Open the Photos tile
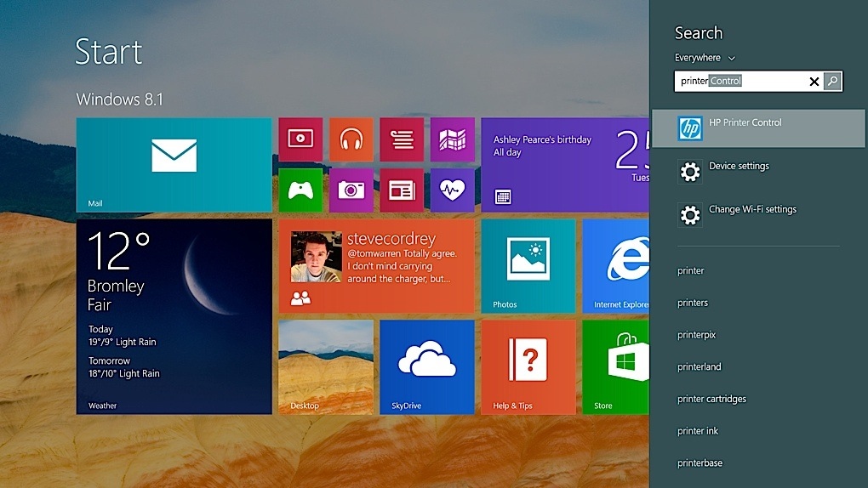Image resolution: width=868 pixels, height=488 pixels. (528, 266)
